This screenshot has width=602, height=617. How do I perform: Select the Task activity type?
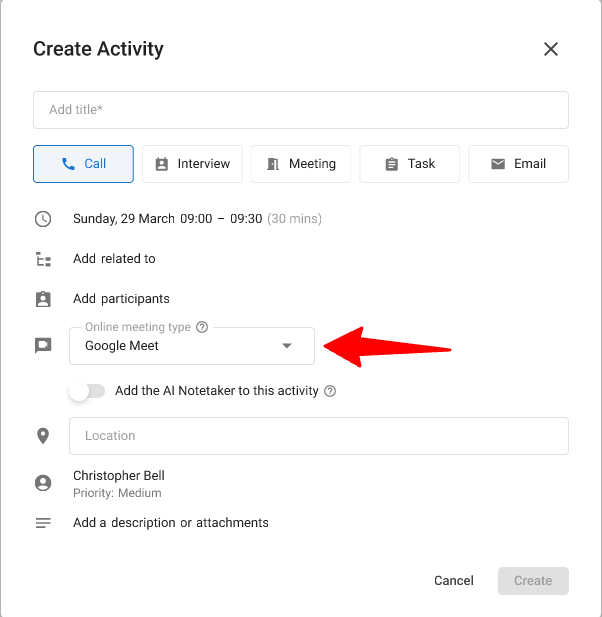(x=410, y=164)
